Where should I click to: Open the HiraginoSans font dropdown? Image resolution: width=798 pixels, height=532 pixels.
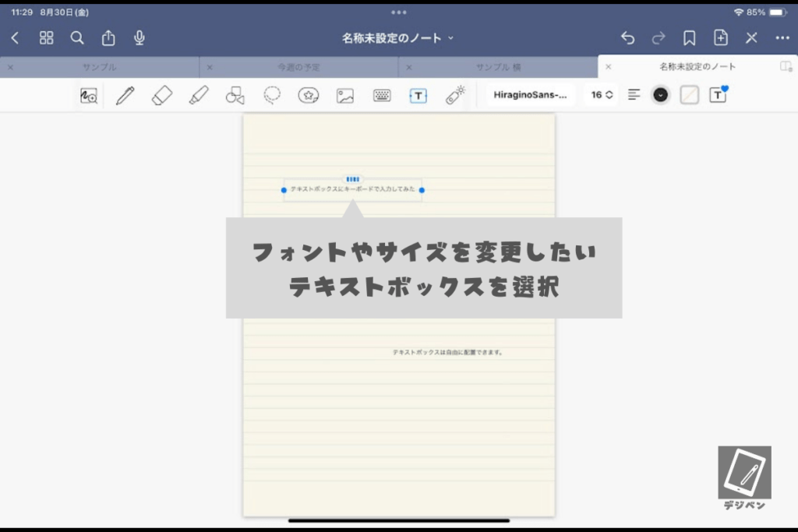pos(531,95)
